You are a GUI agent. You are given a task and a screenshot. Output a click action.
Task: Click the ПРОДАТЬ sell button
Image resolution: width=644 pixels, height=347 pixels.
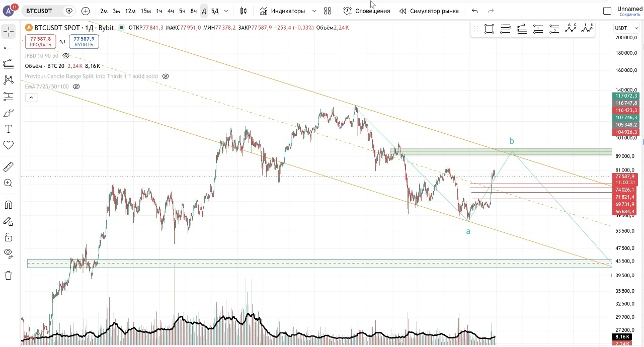40,42
